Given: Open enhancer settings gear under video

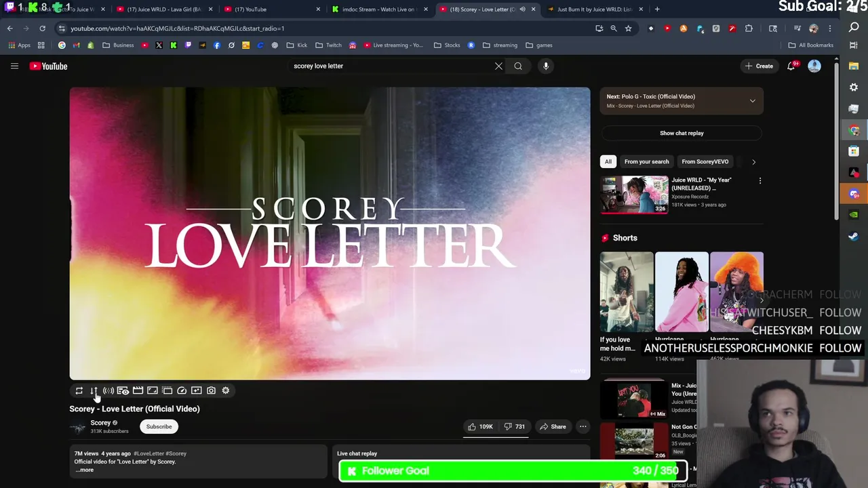Looking at the screenshot, I should 226,390.
